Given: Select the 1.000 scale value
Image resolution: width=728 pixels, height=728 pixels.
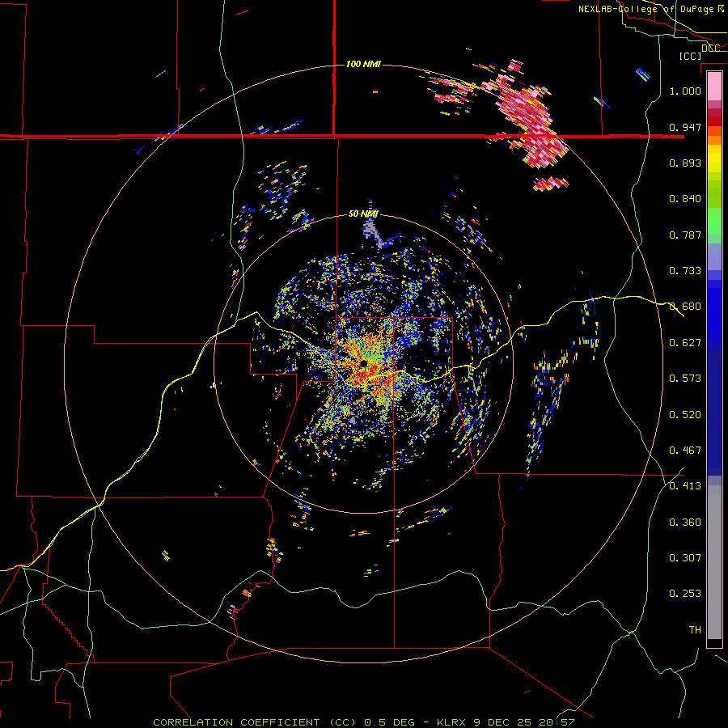Looking at the screenshot, I should 685,91.
